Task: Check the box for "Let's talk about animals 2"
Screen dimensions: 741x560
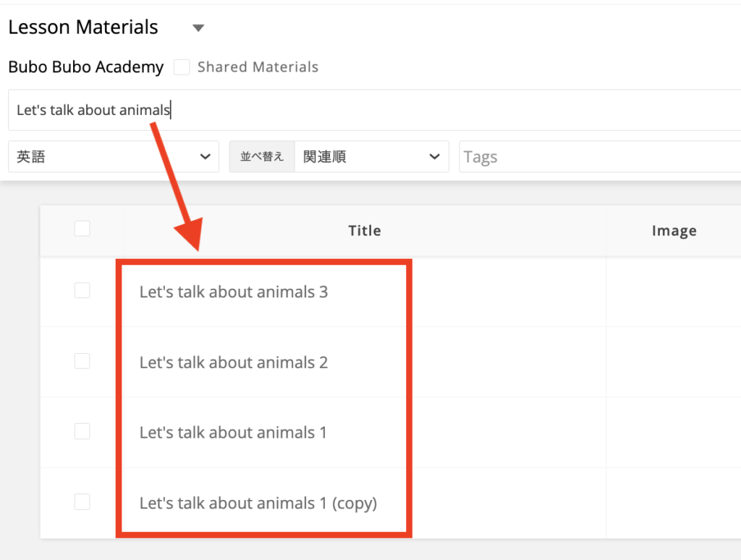Action: tap(82, 360)
